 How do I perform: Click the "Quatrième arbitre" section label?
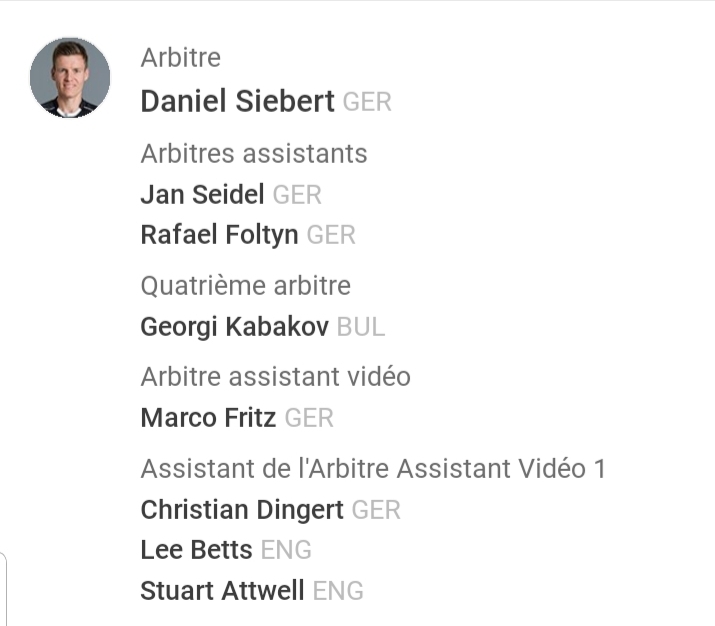click(x=245, y=286)
